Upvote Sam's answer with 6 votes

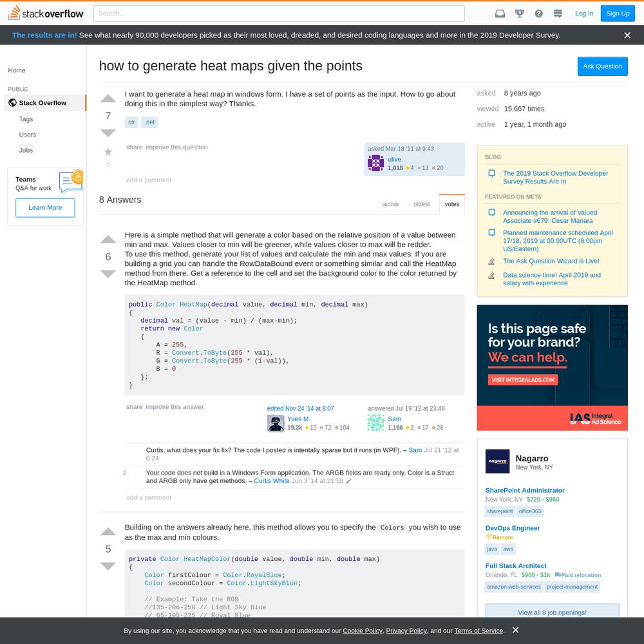click(108, 240)
